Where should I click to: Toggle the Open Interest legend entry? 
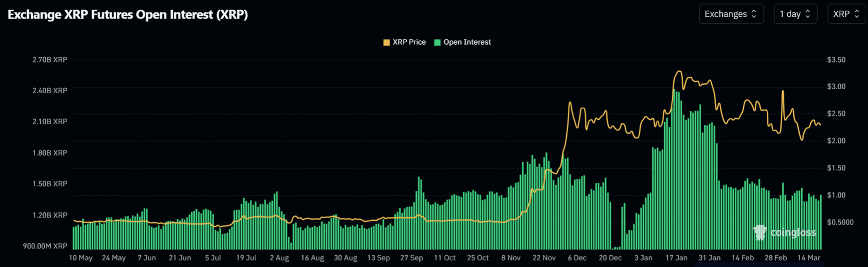pyautogui.click(x=462, y=42)
